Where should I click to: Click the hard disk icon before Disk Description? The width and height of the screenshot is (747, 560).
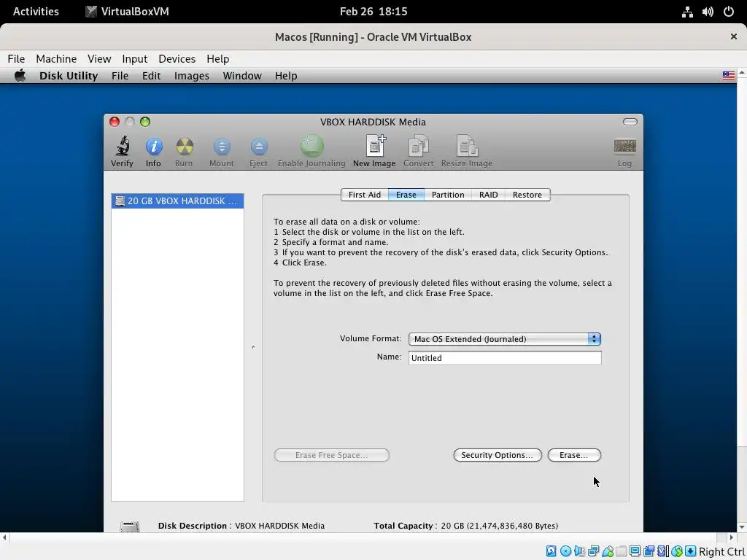point(130,526)
